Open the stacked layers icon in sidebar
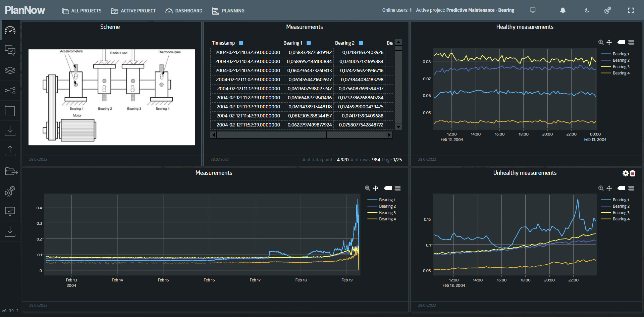 click(x=10, y=70)
